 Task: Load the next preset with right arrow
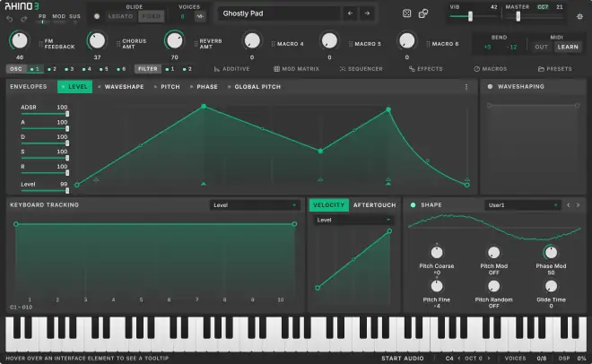(367, 13)
